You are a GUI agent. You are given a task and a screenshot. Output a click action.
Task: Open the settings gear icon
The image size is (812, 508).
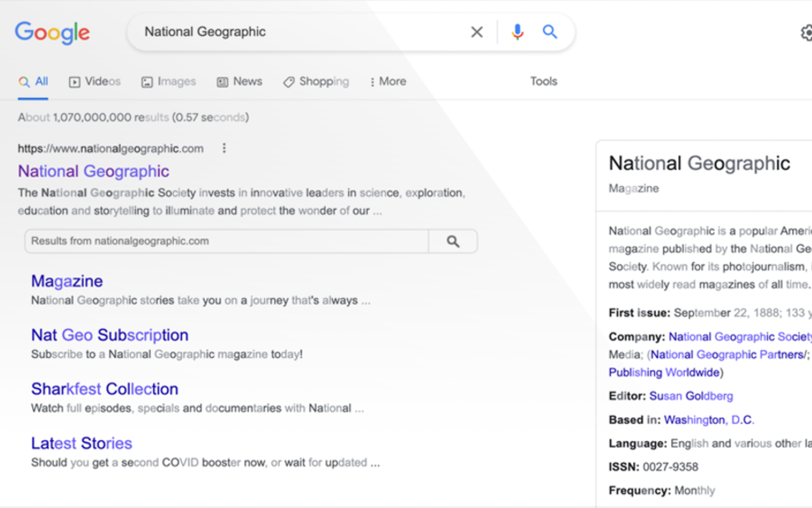click(x=806, y=32)
